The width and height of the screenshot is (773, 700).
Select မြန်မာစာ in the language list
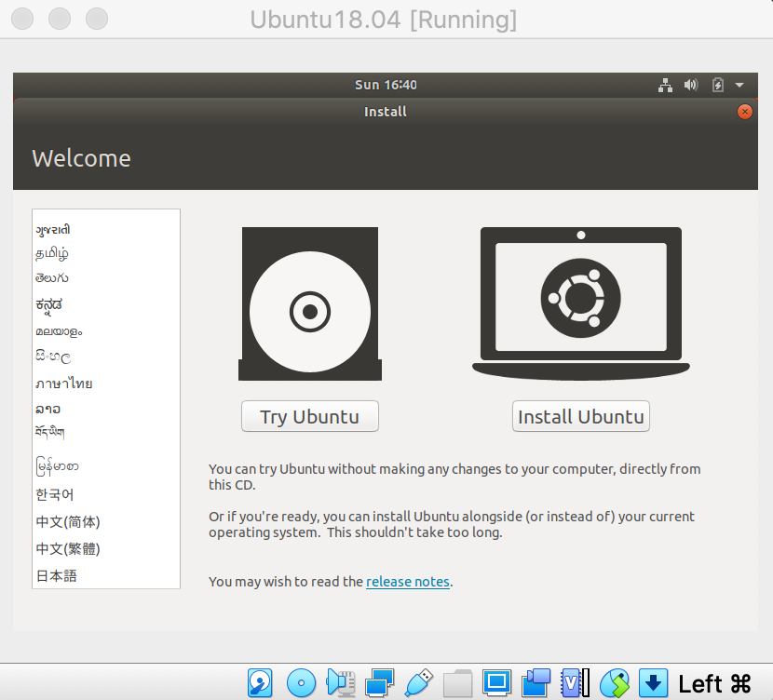click(x=106, y=466)
